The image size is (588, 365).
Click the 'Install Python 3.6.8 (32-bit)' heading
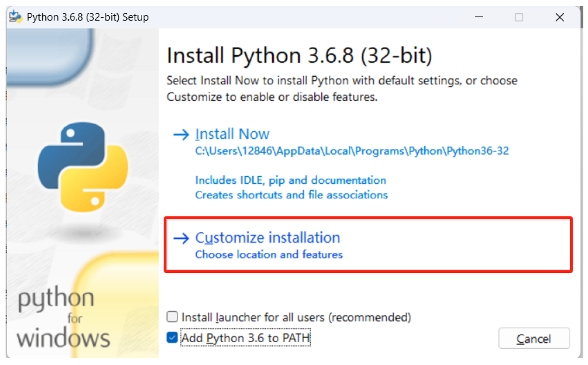click(x=299, y=56)
